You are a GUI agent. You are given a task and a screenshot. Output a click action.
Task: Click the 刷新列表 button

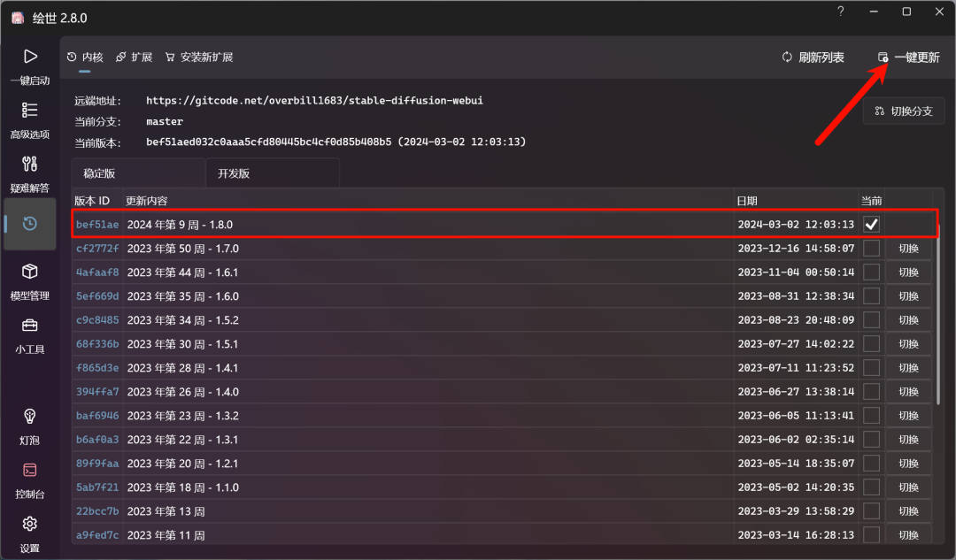813,58
